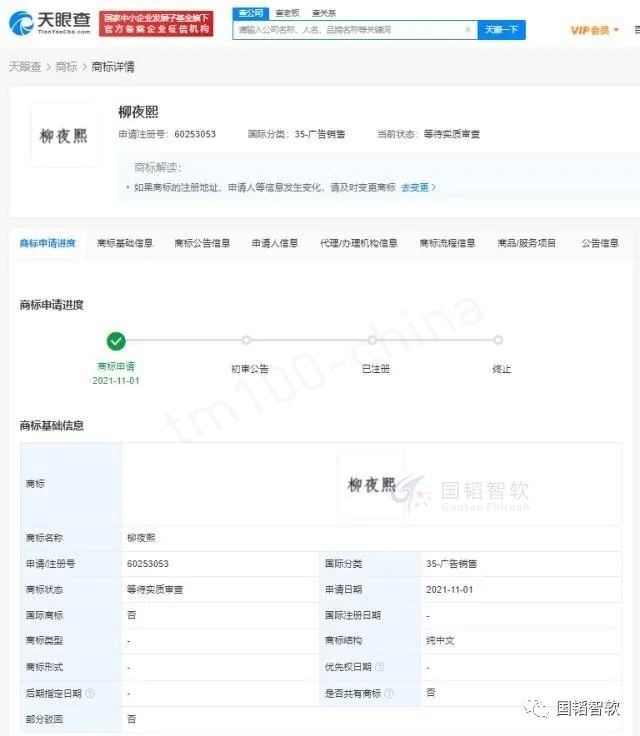Switch to 商标流程信息 tab
The height and width of the screenshot is (736, 640).
click(447, 243)
